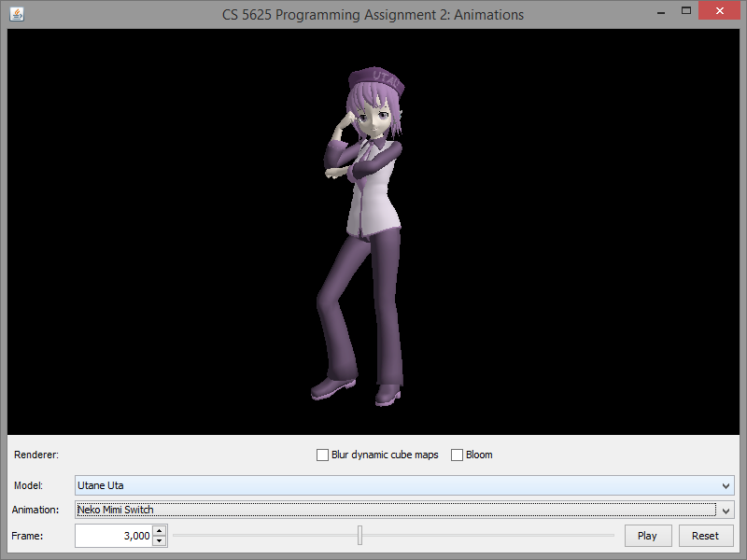Maximize the Animations assignment window

(x=686, y=11)
